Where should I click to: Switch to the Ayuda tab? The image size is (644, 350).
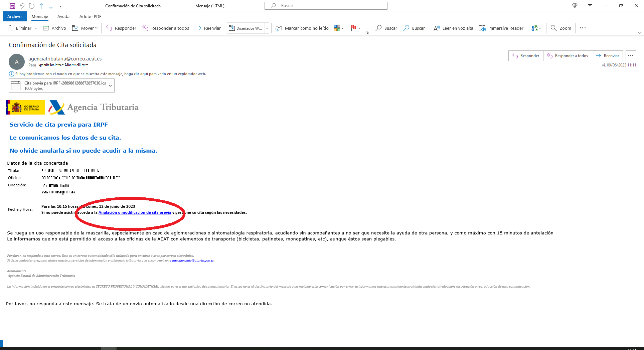click(63, 16)
